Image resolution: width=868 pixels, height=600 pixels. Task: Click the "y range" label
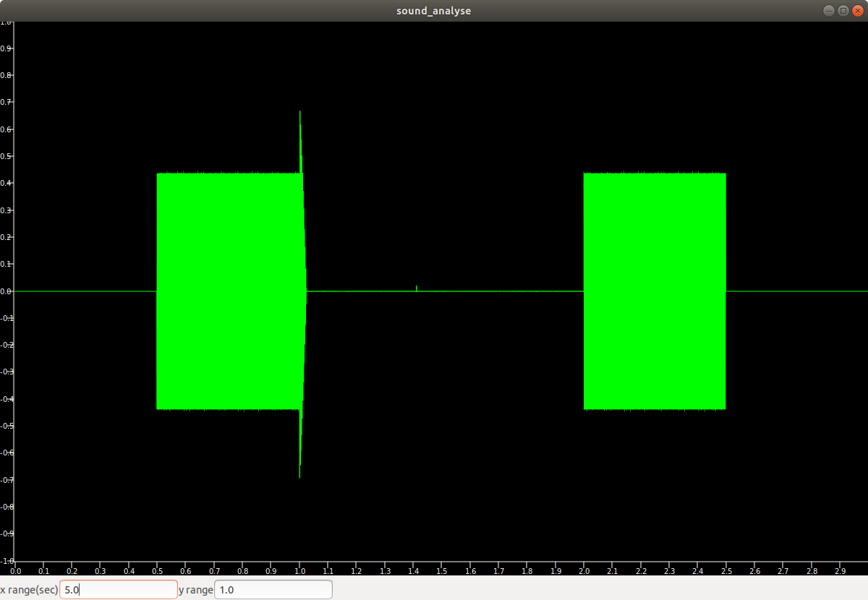click(195, 590)
